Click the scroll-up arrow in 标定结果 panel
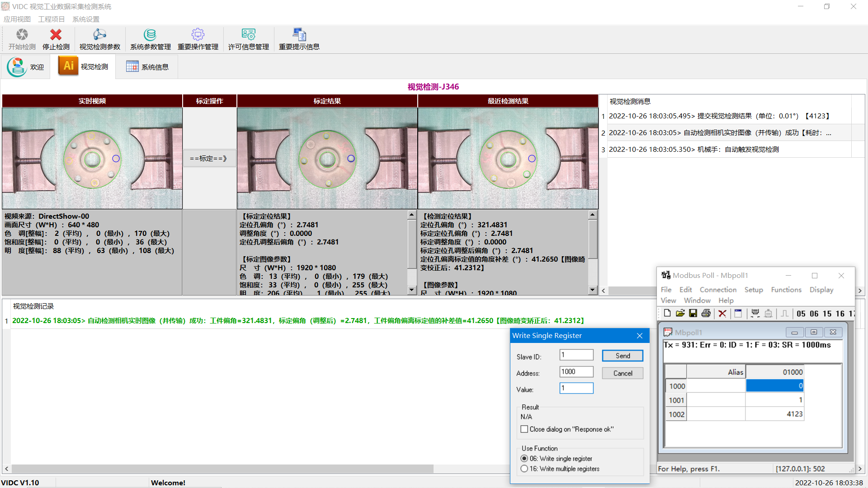The image size is (868, 488). [411, 215]
